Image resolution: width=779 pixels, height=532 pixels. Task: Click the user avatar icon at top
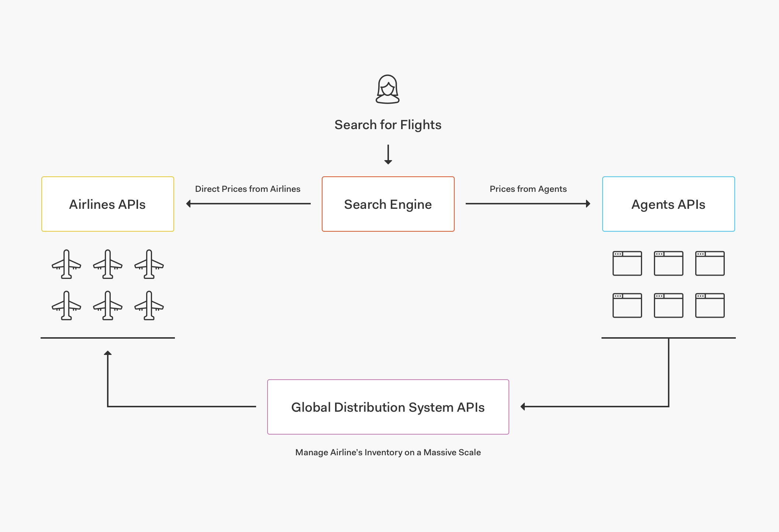point(387,90)
